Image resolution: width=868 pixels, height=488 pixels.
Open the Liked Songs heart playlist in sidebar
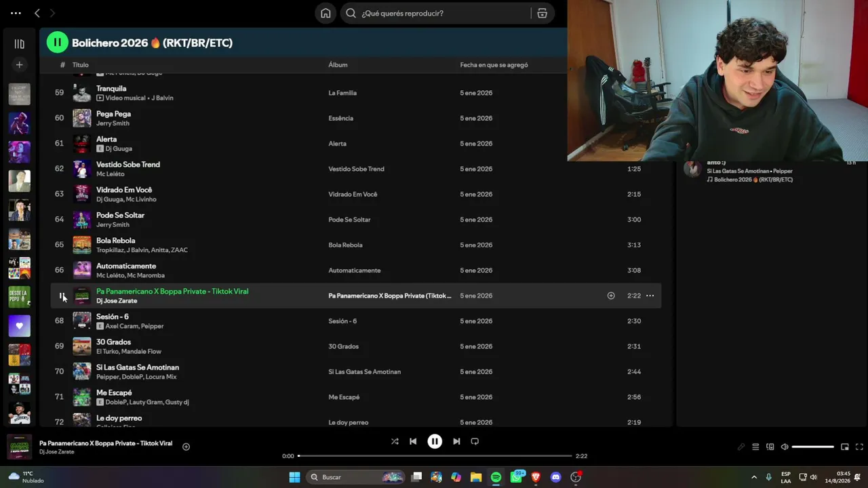19,326
